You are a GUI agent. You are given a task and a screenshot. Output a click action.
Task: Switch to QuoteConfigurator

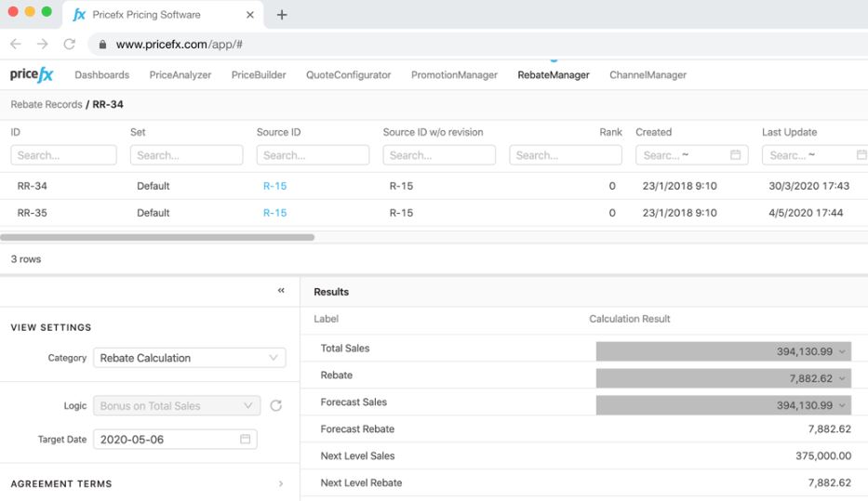[348, 74]
